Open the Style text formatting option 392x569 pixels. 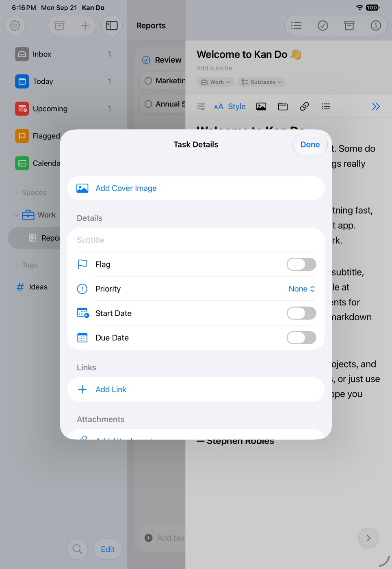pos(230,106)
